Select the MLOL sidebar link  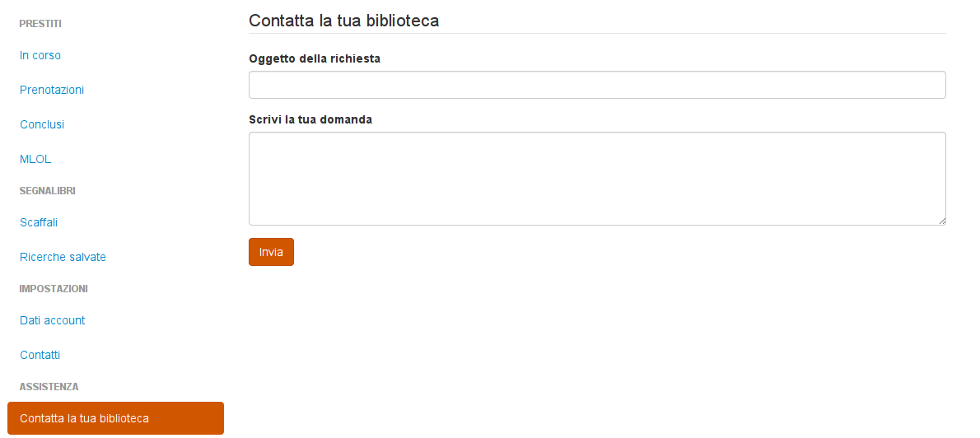[35, 159]
